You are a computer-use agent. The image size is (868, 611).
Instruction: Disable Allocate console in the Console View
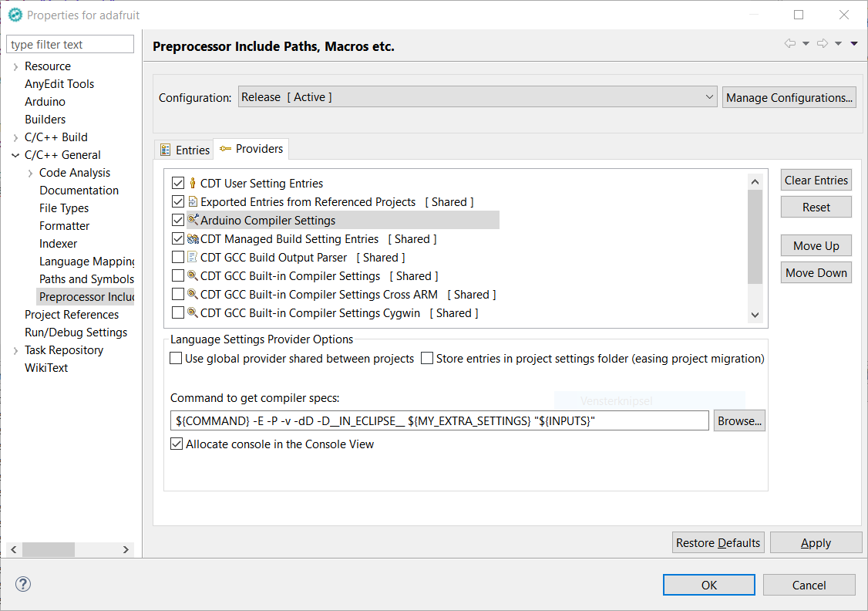(177, 444)
